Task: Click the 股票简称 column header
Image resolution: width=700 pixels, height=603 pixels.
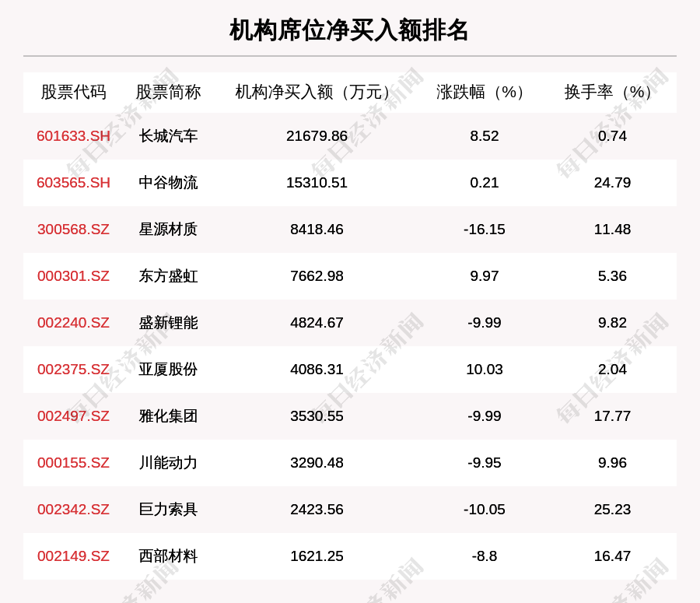Action: pos(168,92)
